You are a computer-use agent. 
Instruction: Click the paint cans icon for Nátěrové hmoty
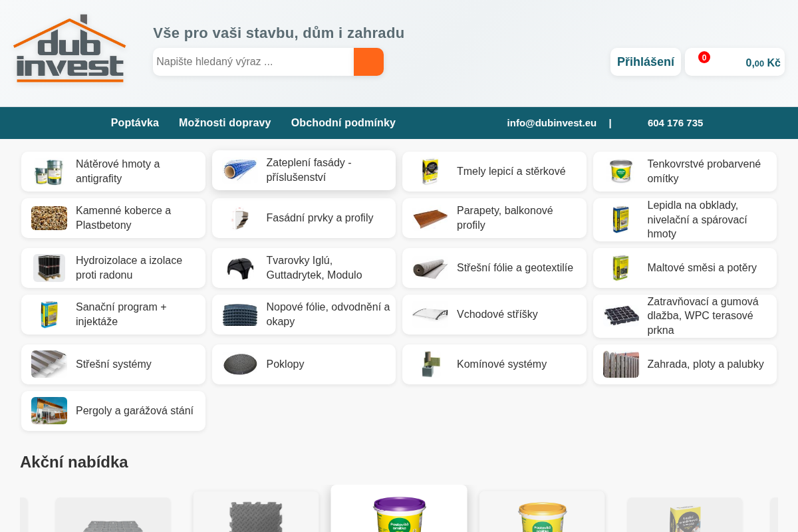(49, 172)
